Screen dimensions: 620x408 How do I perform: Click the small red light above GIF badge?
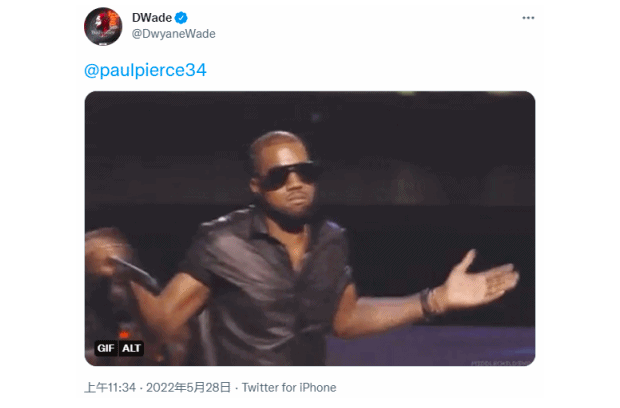click(124, 334)
